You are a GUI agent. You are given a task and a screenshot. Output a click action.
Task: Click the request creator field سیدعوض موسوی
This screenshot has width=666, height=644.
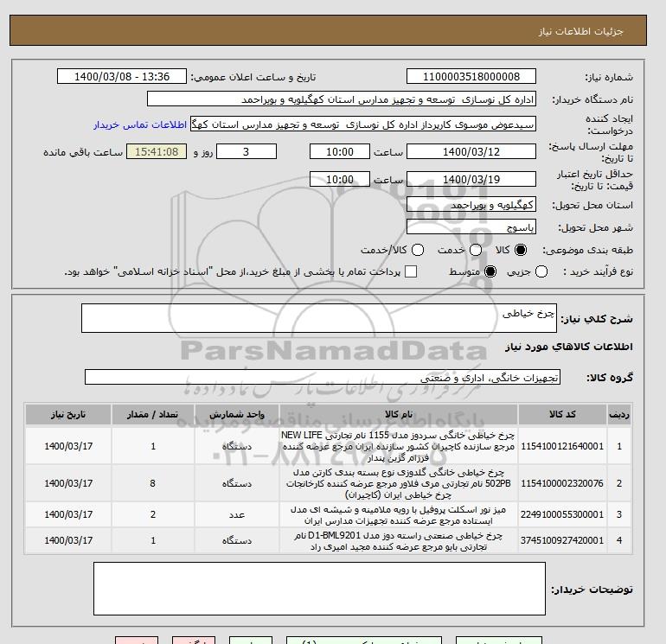tap(363, 124)
